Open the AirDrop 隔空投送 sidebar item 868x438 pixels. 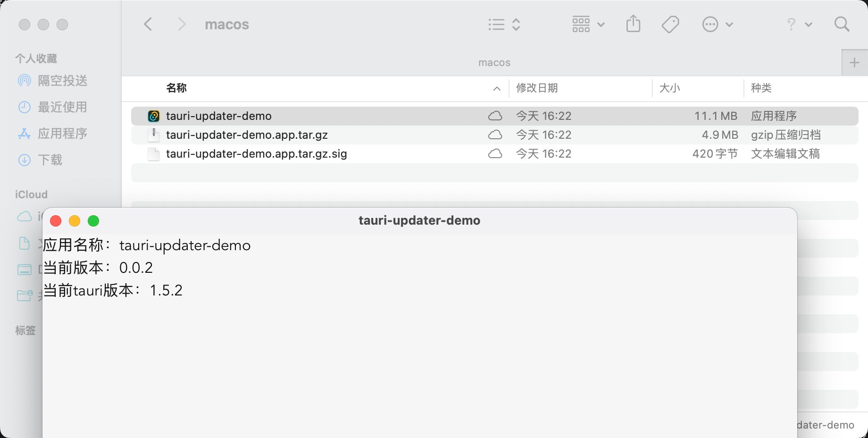tap(62, 81)
